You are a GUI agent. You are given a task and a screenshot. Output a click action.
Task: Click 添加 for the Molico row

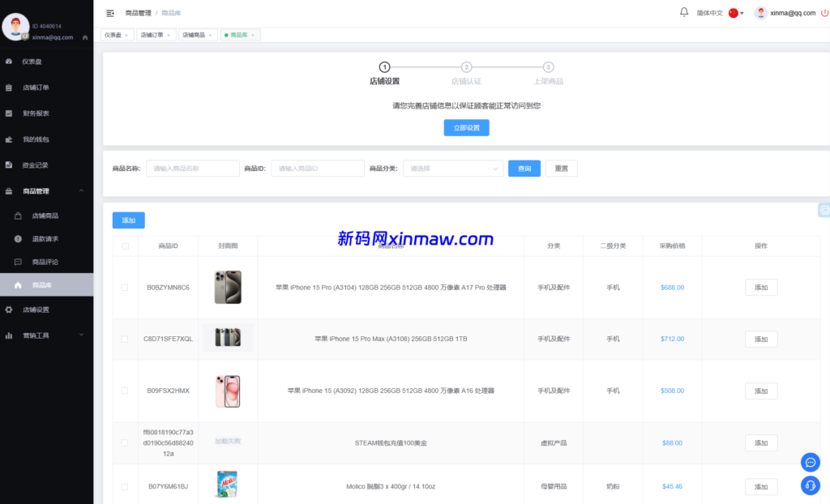(761, 486)
